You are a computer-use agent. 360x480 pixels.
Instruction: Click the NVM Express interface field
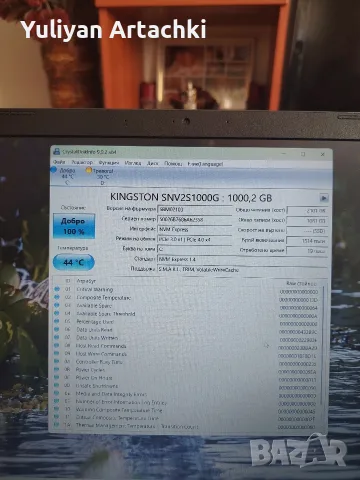click(x=195, y=230)
